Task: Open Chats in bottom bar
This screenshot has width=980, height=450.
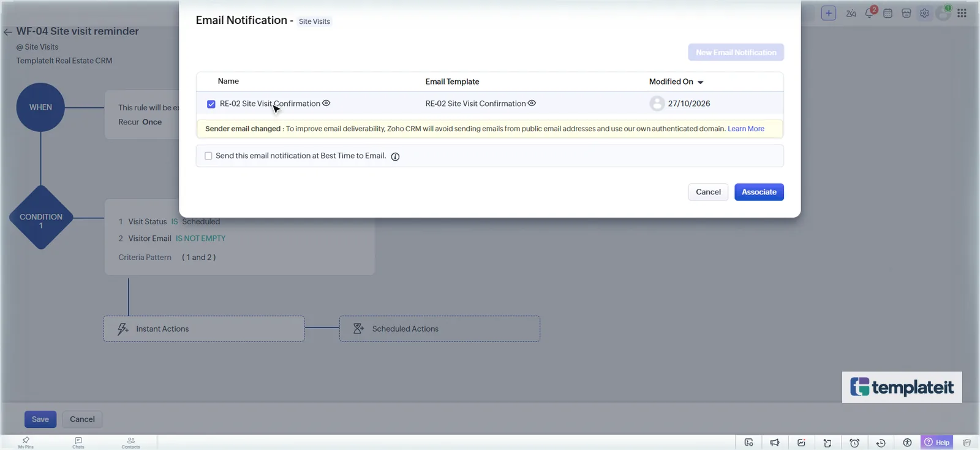Action: click(x=78, y=443)
